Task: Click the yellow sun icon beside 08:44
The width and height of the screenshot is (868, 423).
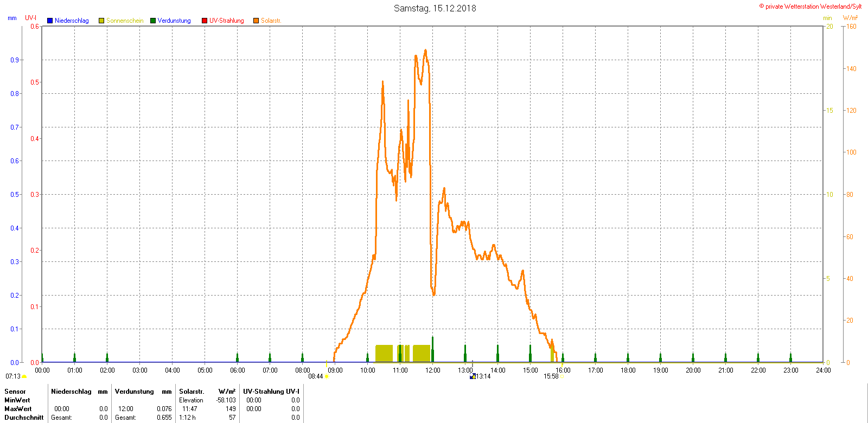Action: (327, 376)
